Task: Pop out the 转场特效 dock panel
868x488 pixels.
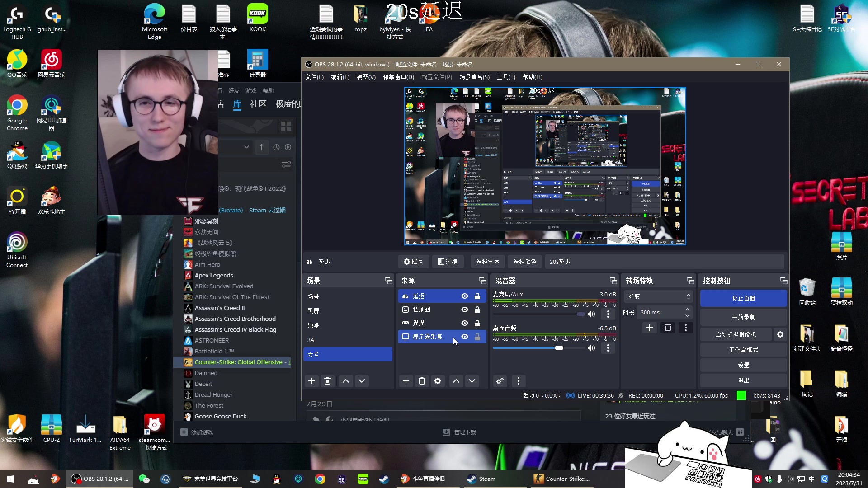Action: point(690,281)
